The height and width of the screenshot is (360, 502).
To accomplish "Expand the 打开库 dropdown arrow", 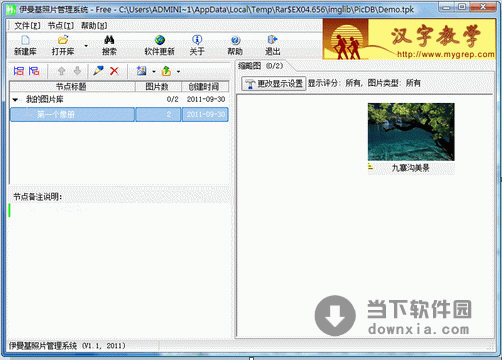I will (86, 45).
